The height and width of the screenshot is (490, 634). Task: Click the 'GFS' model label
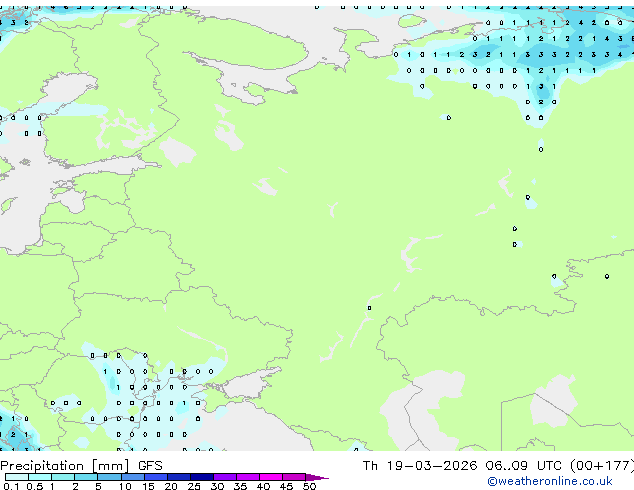pyautogui.click(x=150, y=466)
